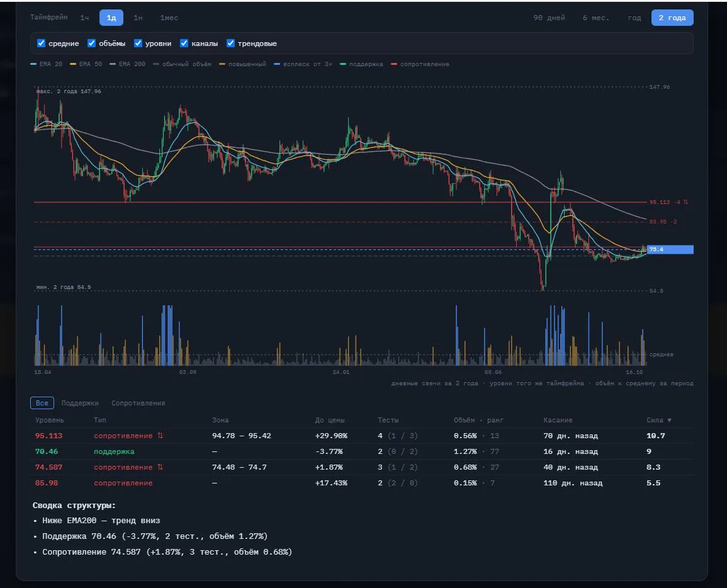The image size is (727, 588).
Task: Select the 1д timeframe
Action: pos(111,18)
